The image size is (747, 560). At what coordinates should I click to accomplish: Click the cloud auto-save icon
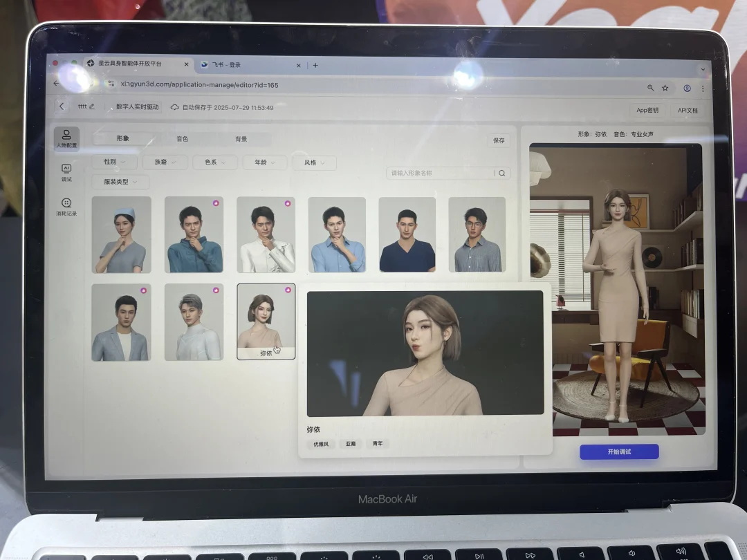pos(175,107)
